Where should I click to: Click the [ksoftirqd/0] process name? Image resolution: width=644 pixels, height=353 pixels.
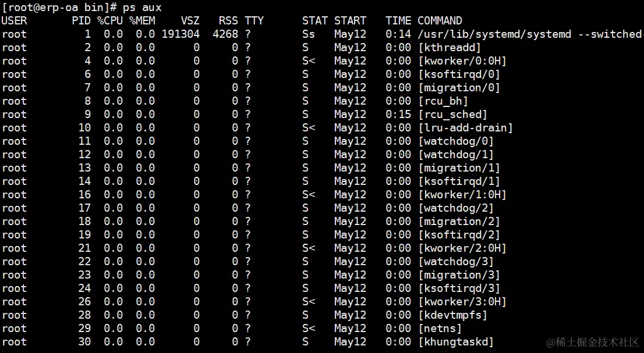459,74
